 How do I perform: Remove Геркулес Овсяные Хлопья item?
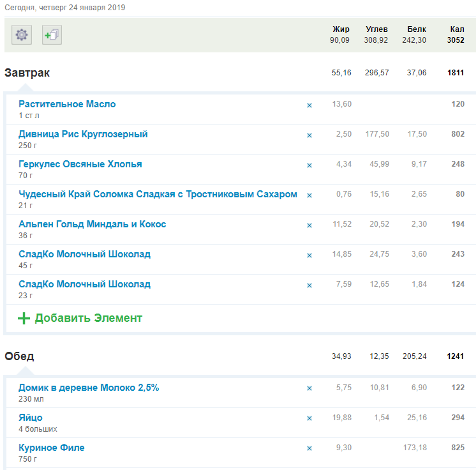coord(309,165)
